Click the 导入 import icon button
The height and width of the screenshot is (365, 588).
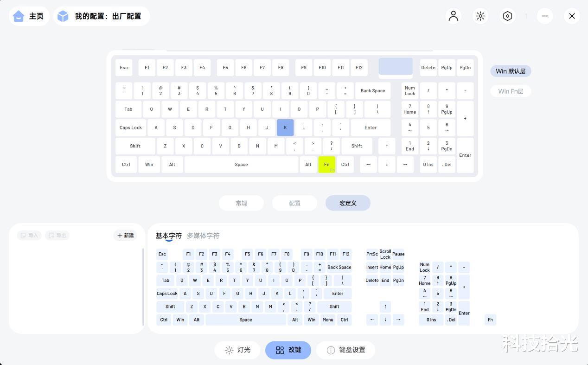tap(29, 236)
